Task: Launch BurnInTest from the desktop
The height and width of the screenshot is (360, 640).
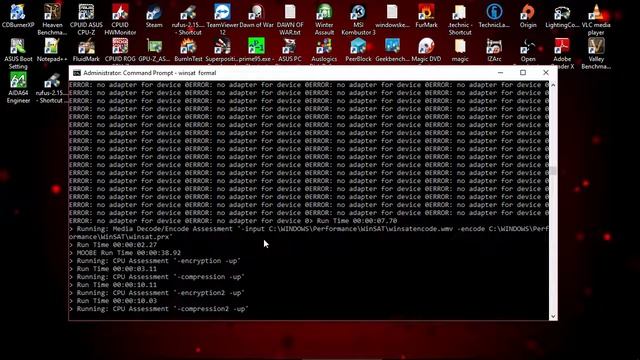Action: (x=188, y=51)
